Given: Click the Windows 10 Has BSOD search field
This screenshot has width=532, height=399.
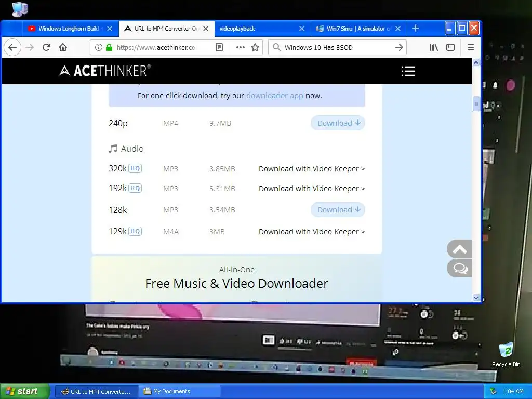Looking at the screenshot, I should point(338,47).
